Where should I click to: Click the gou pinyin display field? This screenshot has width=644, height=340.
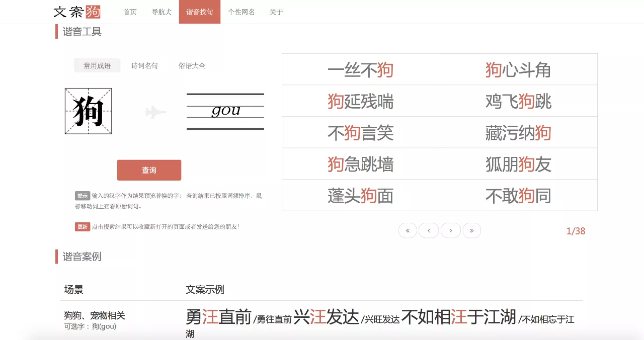point(225,111)
